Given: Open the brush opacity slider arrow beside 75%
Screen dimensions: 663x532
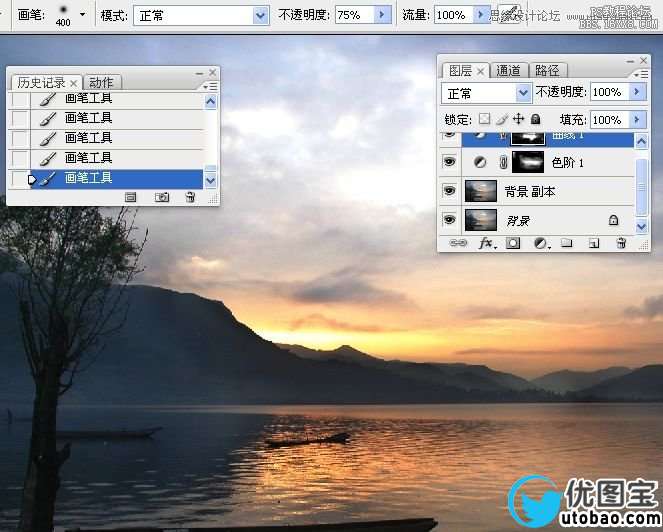Looking at the screenshot, I should [x=382, y=15].
